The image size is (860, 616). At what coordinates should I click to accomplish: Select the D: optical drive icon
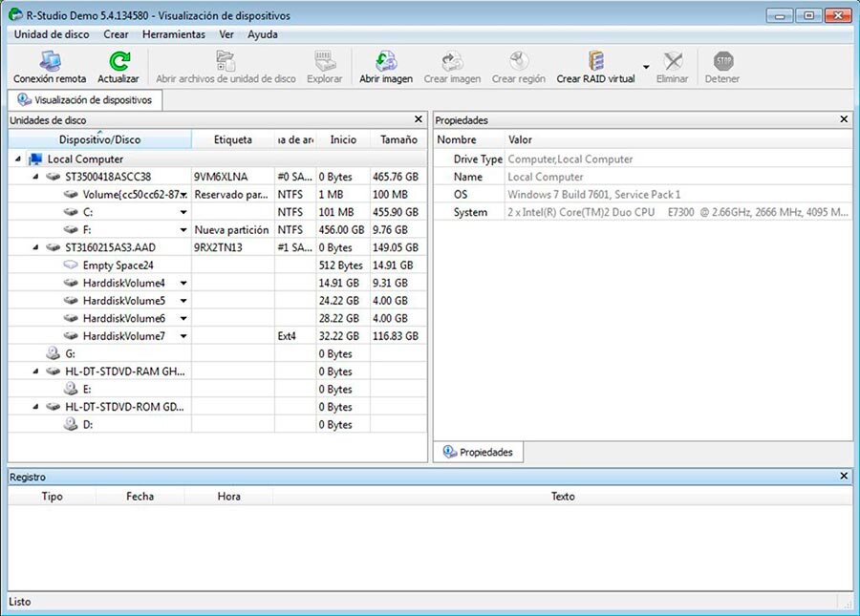pos(71,424)
